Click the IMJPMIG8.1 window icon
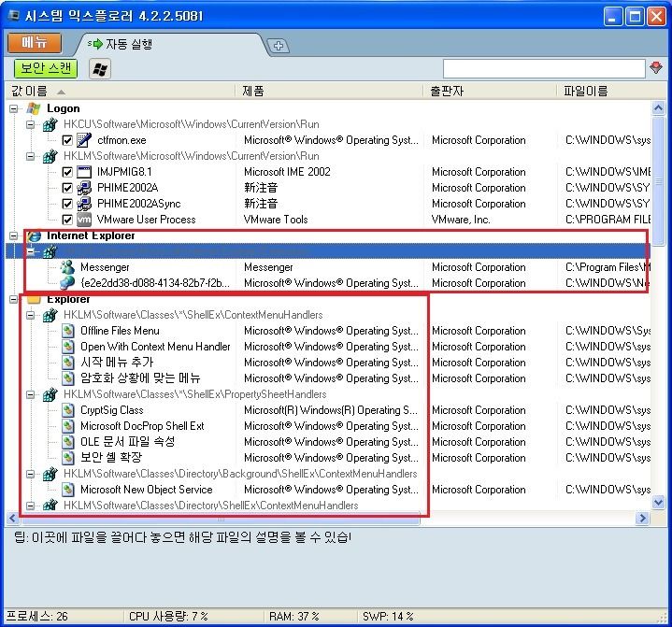The image size is (672, 627). point(84,172)
